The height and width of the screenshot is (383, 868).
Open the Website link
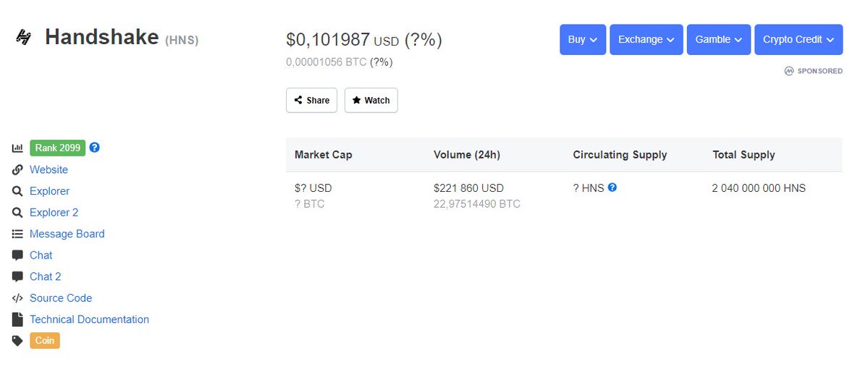(49, 169)
